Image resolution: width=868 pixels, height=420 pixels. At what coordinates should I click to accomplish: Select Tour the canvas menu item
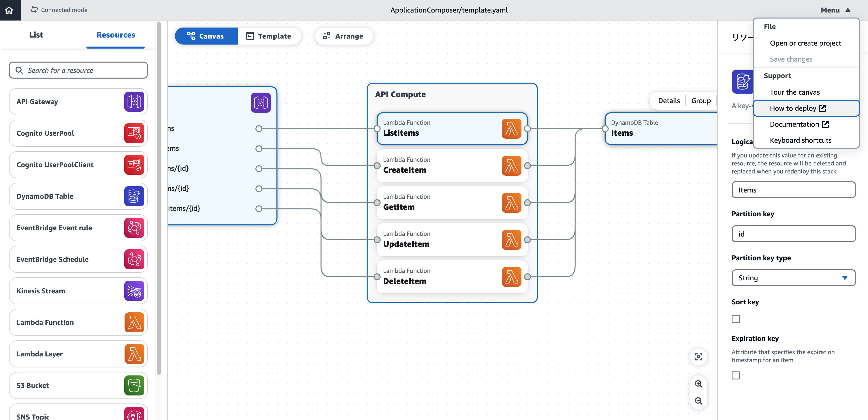(795, 92)
